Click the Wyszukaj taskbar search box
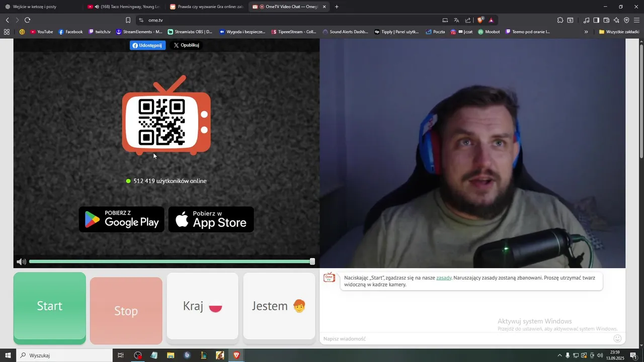Viewport: 644px width, 362px height. pos(64,355)
